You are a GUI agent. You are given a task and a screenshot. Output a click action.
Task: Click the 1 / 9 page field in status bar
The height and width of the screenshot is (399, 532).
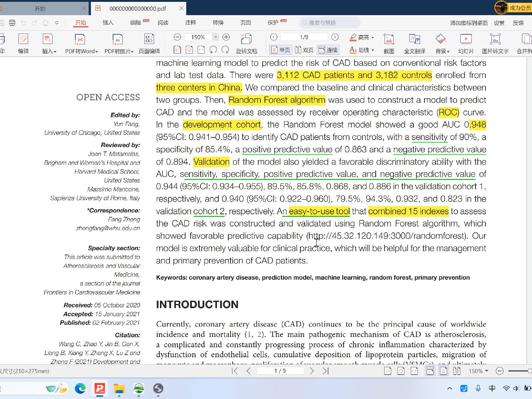280,371
